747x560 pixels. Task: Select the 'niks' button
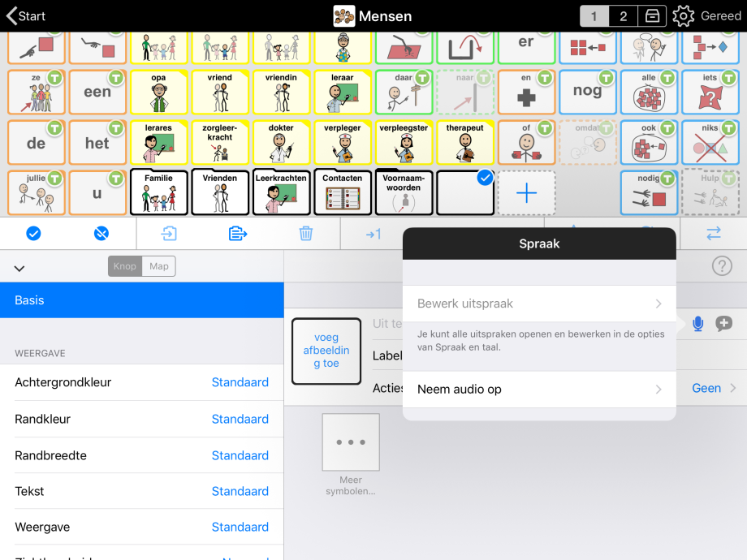710,142
